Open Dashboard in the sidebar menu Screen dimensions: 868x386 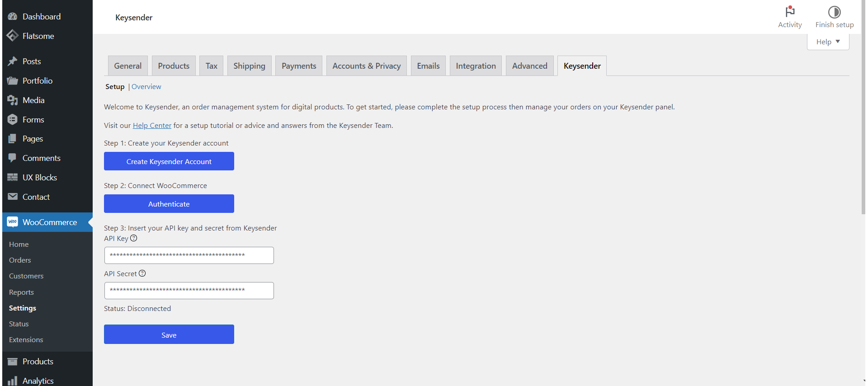tap(42, 17)
